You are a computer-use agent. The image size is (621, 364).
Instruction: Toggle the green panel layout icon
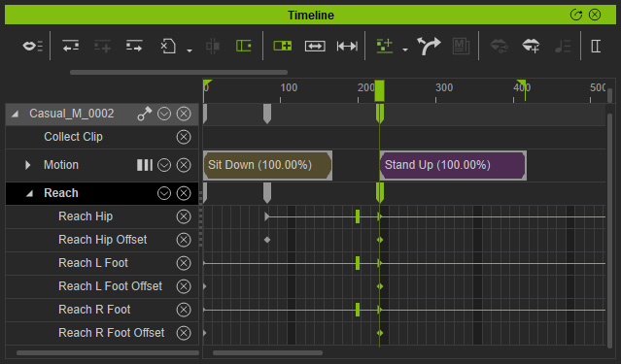pyautogui.click(x=244, y=46)
